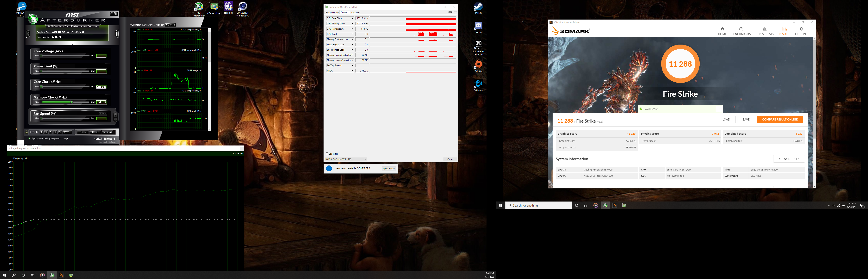This screenshot has width=868, height=279.
Task: Open 3DMark Benchmarks section
Action: [741, 31]
